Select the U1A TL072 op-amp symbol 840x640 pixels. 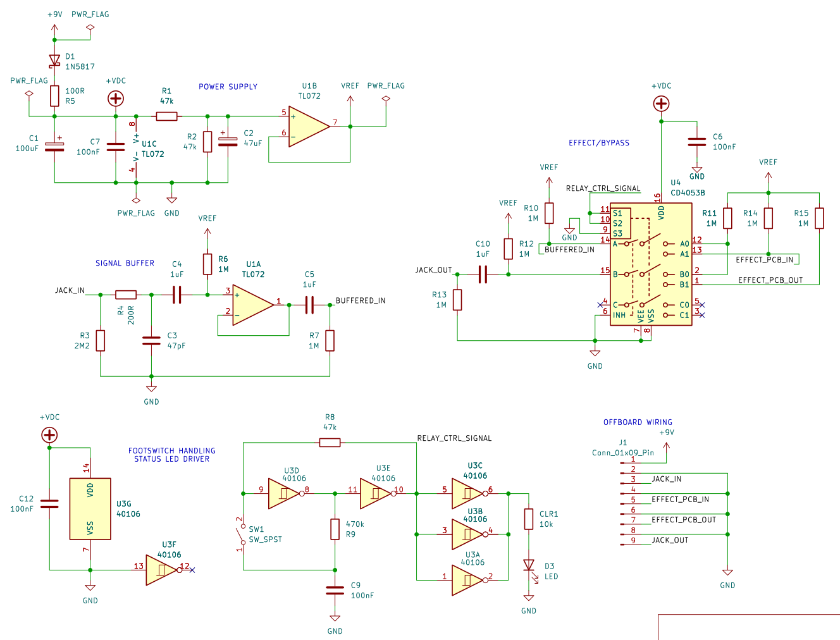coord(253,305)
